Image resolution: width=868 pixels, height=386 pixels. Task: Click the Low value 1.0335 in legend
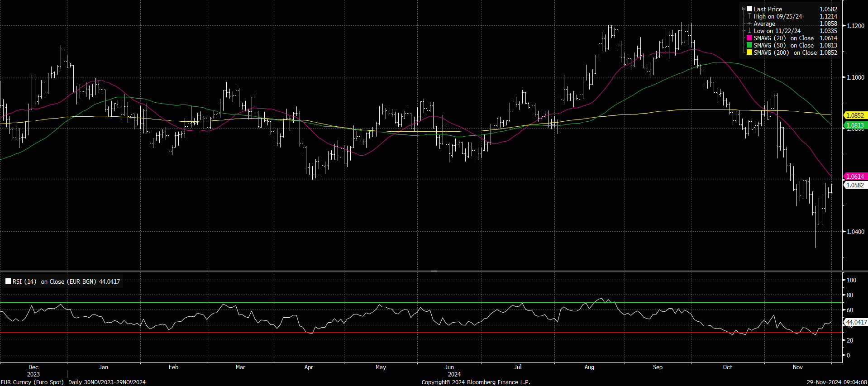click(x=828, y=31)
